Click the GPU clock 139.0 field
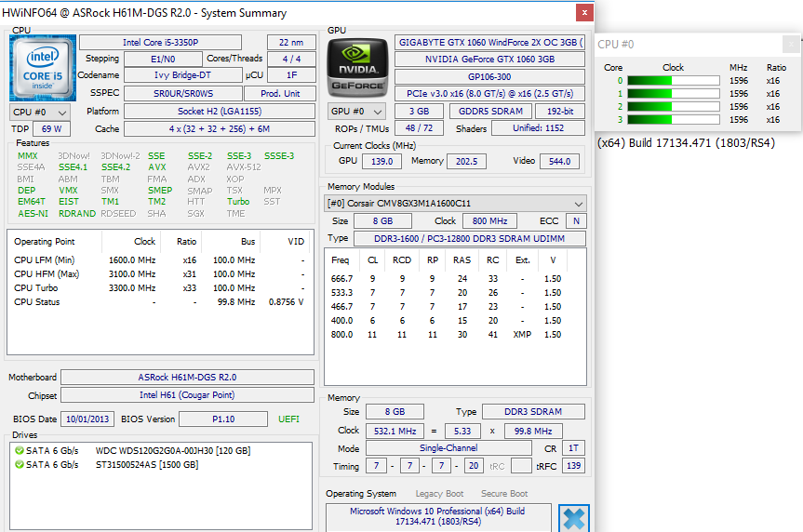Viewport: 803px width, 532px height. click(x=382, y=161)
